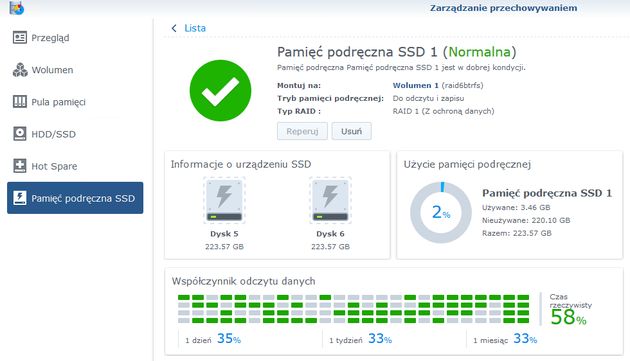Image resolution: width=630 pixels, height=361 pixels.
Task: Open the Wolumen section
Action: 75,70
